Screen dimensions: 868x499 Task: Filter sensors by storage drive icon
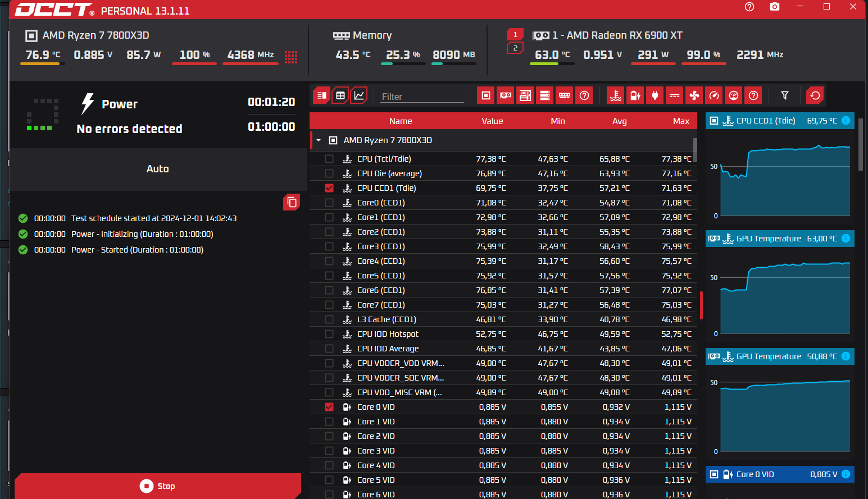tap(545, 95)
